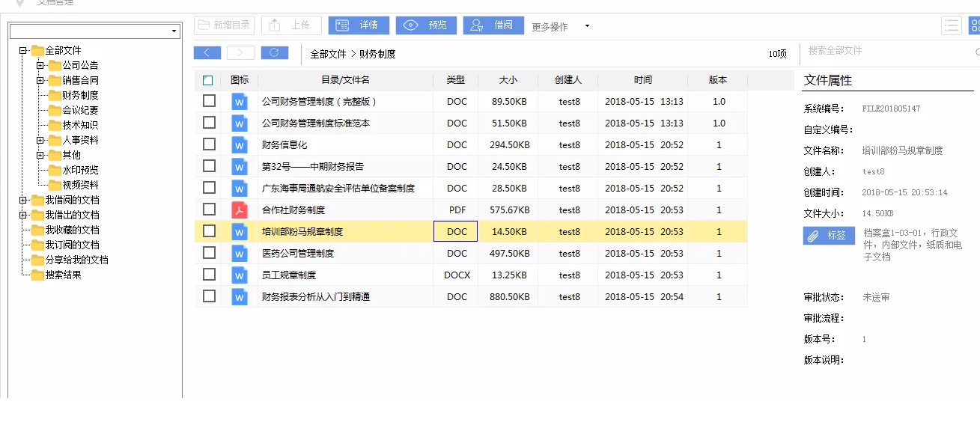
Task: Click the 标签 tag button
Action: (x=829, y=236)
